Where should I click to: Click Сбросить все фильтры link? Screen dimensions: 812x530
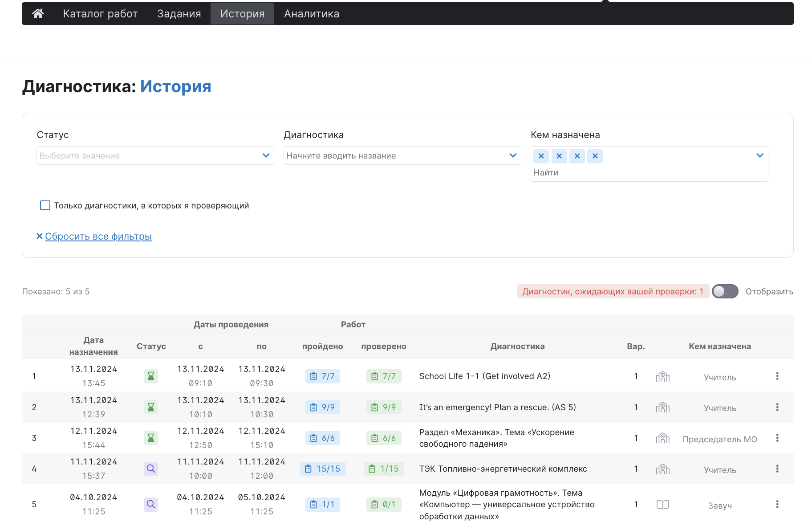[x=98, y=236]
